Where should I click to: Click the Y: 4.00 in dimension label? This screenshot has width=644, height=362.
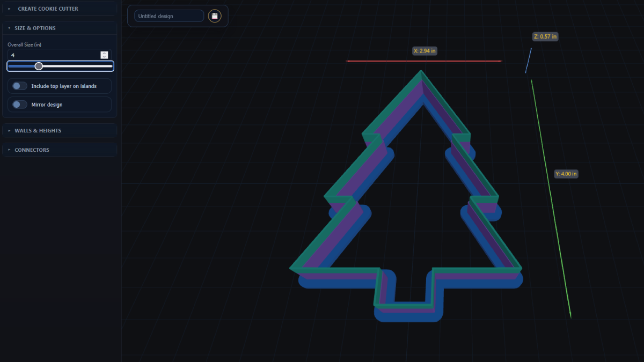[566, 173]
